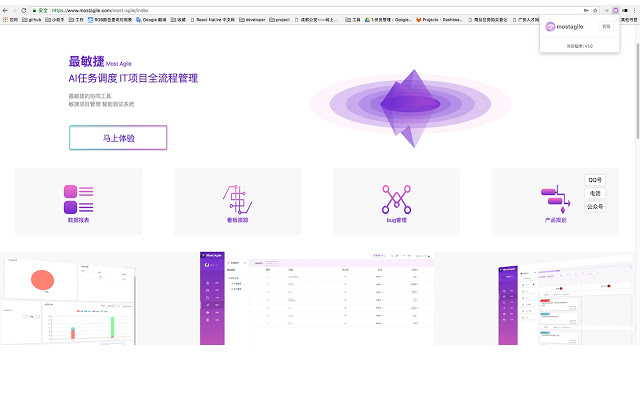Click the bug管理 label
Screen dimensions: 640x400
pyautogui.click(x=396, y=220)
